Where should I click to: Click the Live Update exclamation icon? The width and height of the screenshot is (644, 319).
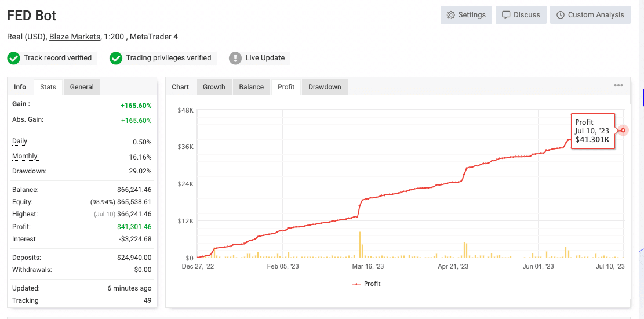click(x=235, y=58)
